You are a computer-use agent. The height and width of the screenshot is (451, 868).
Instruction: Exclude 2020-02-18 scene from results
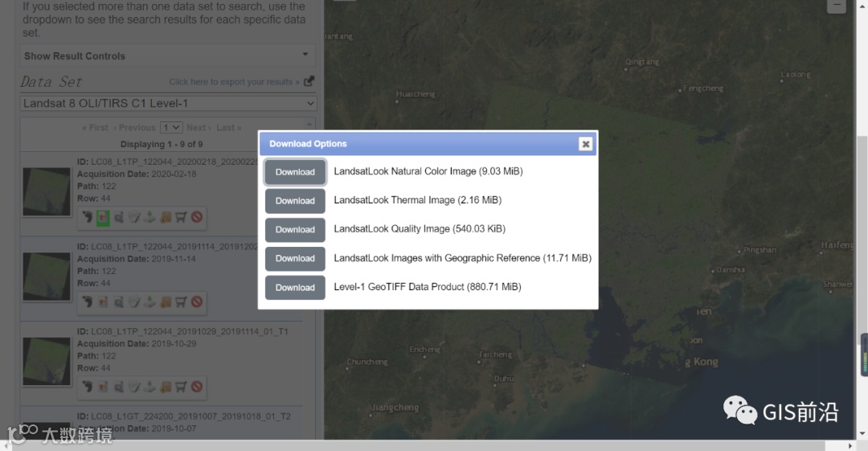[197, 217]
